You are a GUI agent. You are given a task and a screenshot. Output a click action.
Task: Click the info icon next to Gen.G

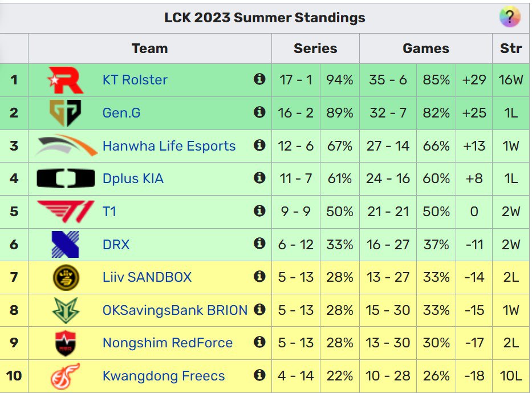260,113
